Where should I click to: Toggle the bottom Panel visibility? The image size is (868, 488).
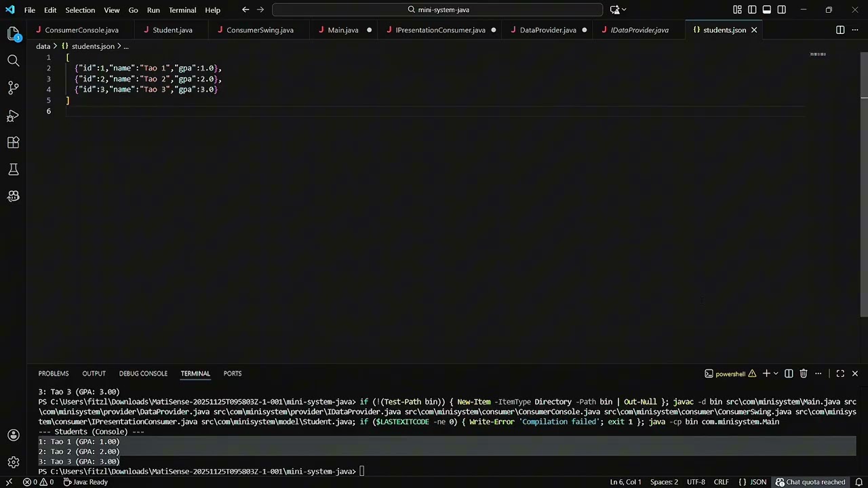767,9
